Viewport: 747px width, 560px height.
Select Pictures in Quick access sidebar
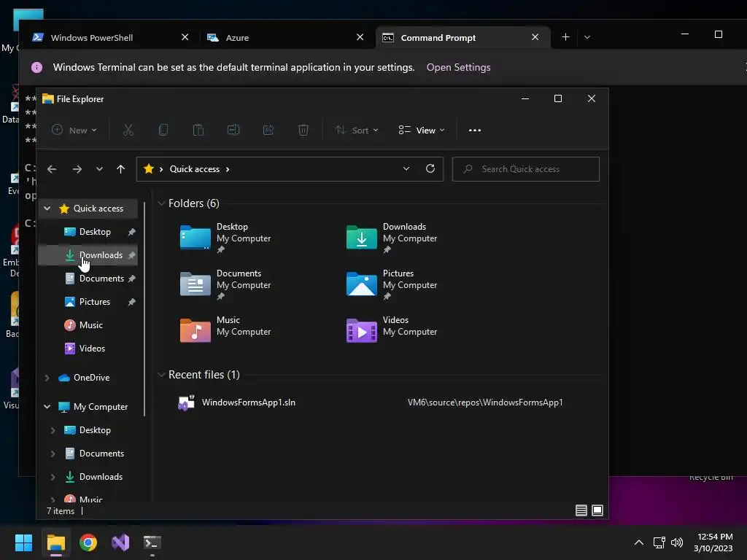[x=88, y=302]
